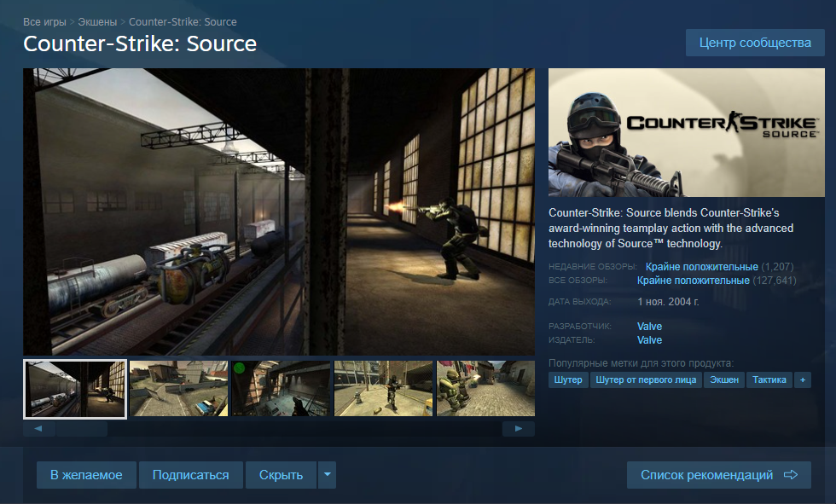Image resolution: width=836 pixels, height=504 pixels.
Task: Click the НЕДАВНИЕ ОБЗОРЫ label
Action: click(x=593, y=266)
